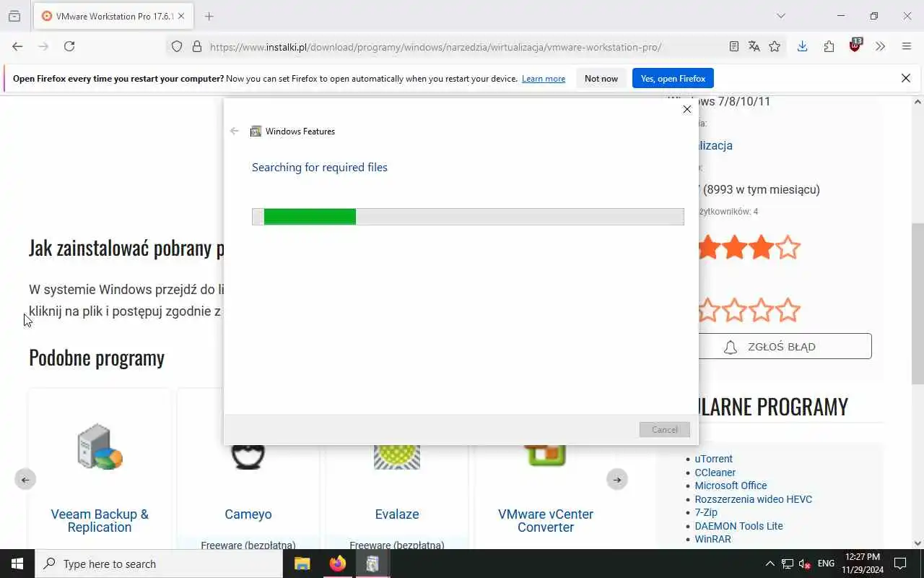Slide similar programs carousel right
This screenshot has height=578, width=924.
[616, 479]
